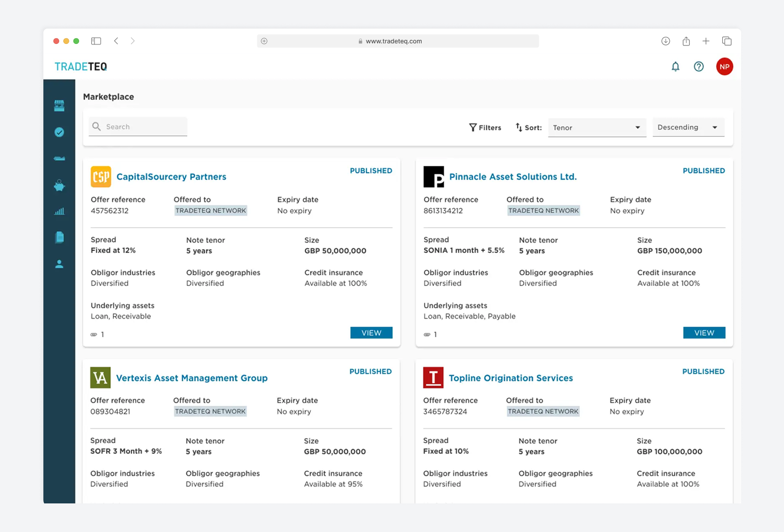View the CapitalSourcery Partners offer
Viewport: 784px width, 532px height.
[371, 333]
